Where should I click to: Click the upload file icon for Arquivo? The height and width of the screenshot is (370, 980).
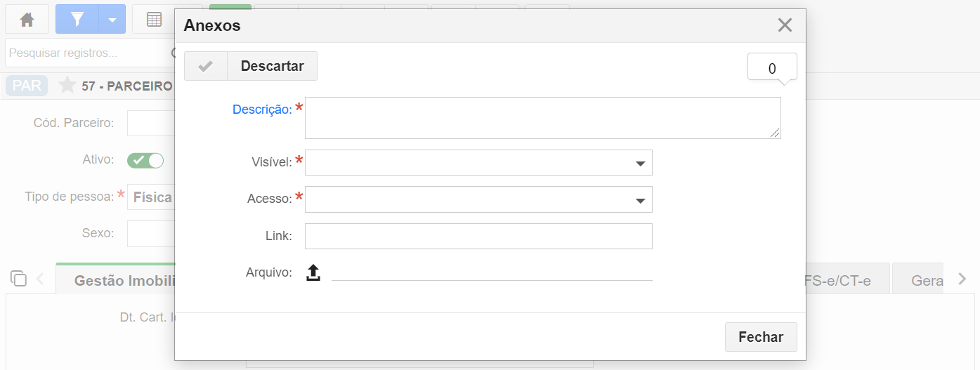313,272
